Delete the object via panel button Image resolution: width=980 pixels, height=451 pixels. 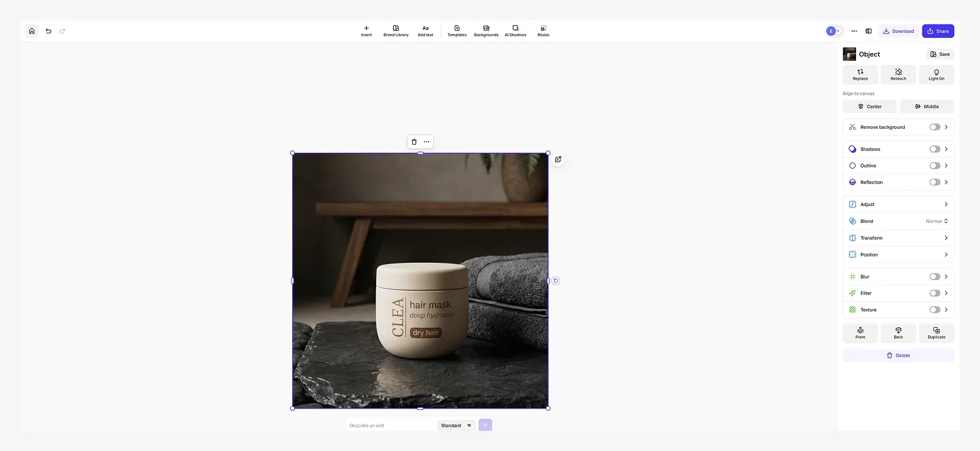(x=898, y=356)
